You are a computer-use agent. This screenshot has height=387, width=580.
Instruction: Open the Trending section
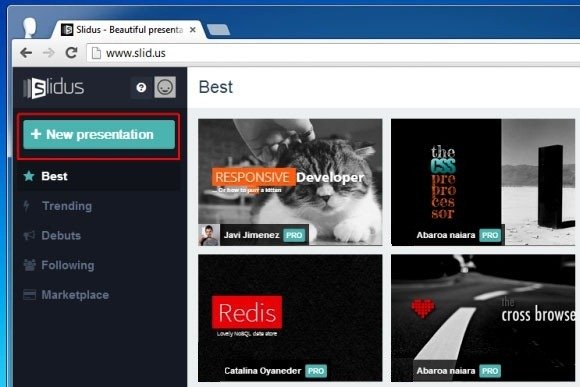(x=67, y=206)
